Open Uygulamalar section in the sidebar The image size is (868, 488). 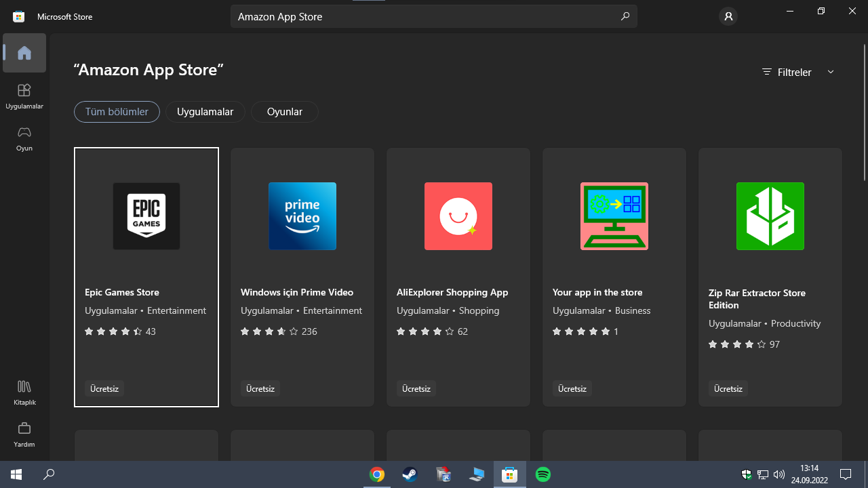24,96
